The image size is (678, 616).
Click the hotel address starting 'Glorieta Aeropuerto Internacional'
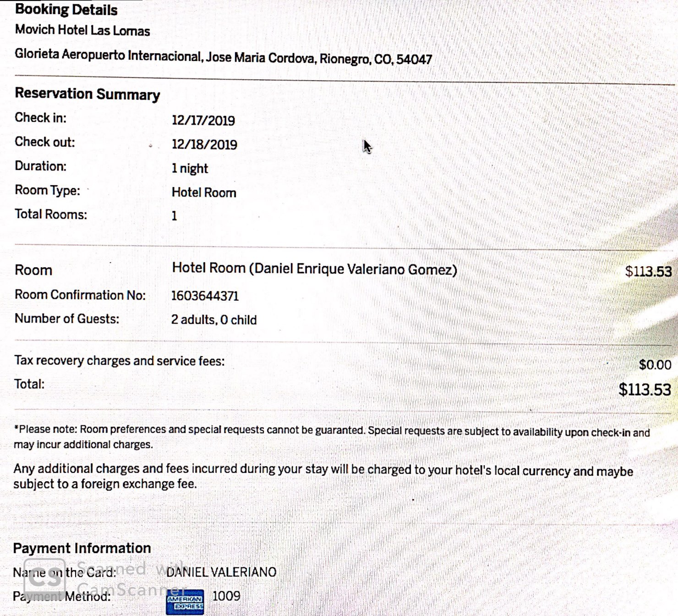[x=223, y=57]
